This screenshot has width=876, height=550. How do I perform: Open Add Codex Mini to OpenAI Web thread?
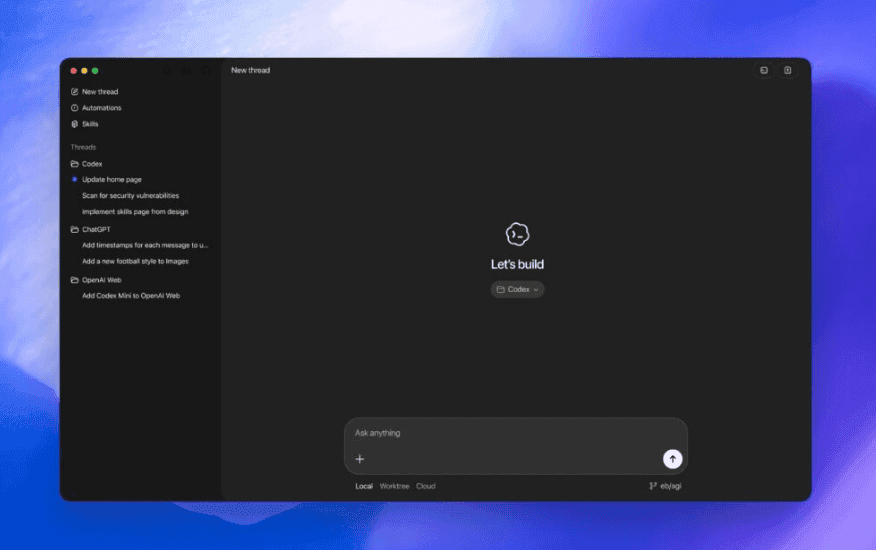coord(130,296)
